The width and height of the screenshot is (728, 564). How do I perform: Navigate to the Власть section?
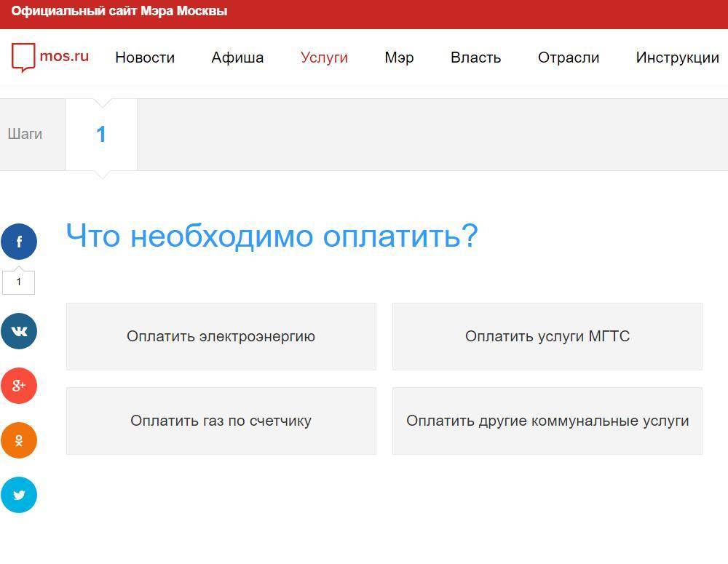475,57
